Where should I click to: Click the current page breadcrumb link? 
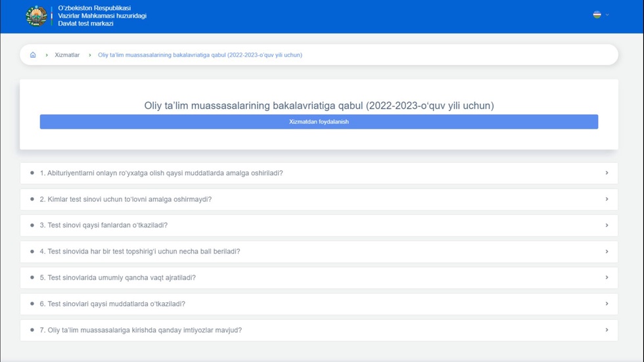pyautogui.click(x=200, y=55)
